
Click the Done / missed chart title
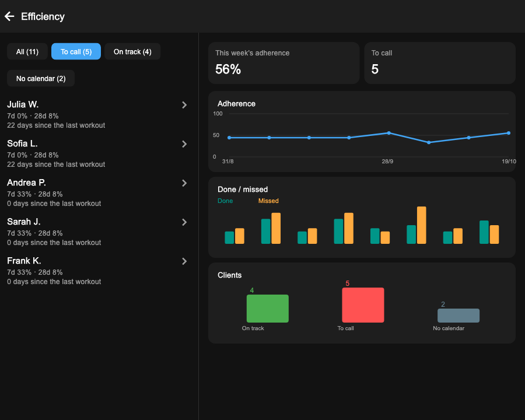[243, 190]
